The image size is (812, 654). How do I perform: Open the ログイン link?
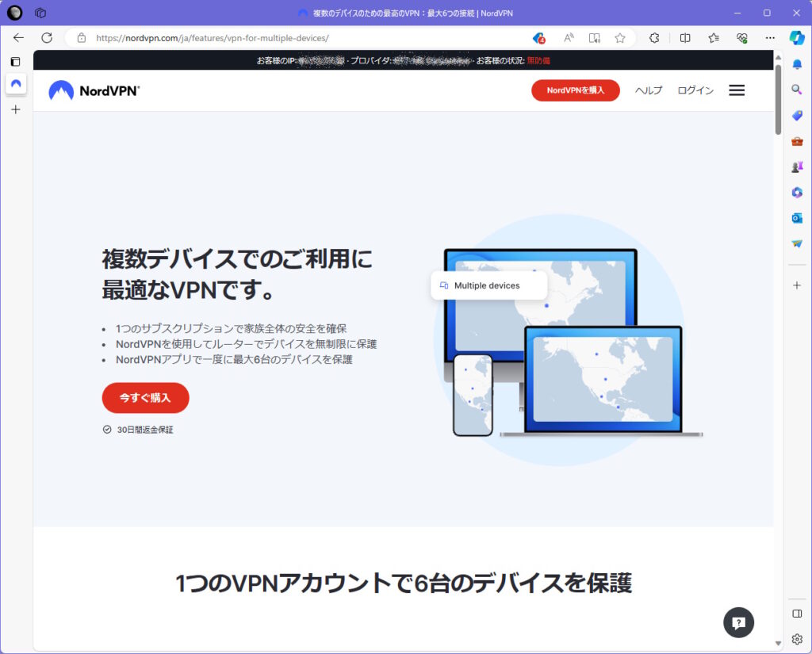pyautogui.click(x=695, y=90)
